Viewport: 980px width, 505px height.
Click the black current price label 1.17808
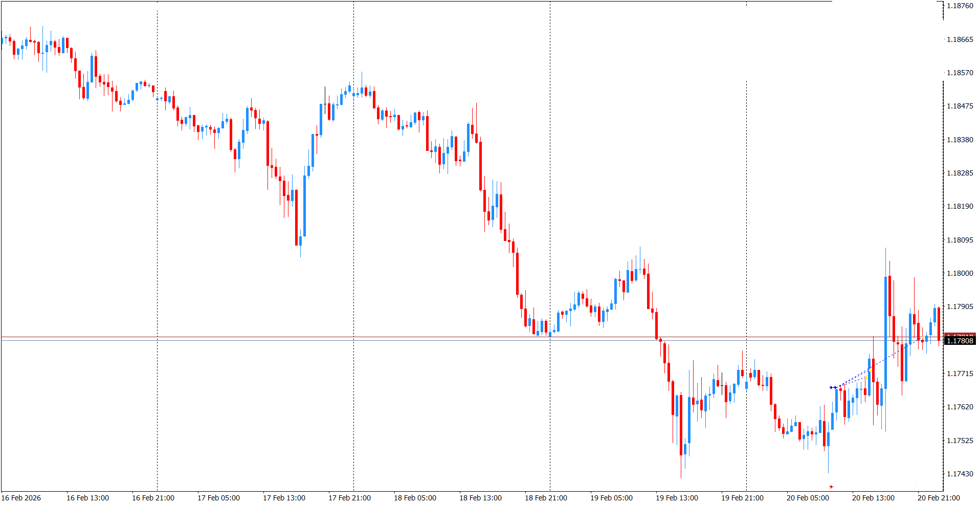click(960, 341)
